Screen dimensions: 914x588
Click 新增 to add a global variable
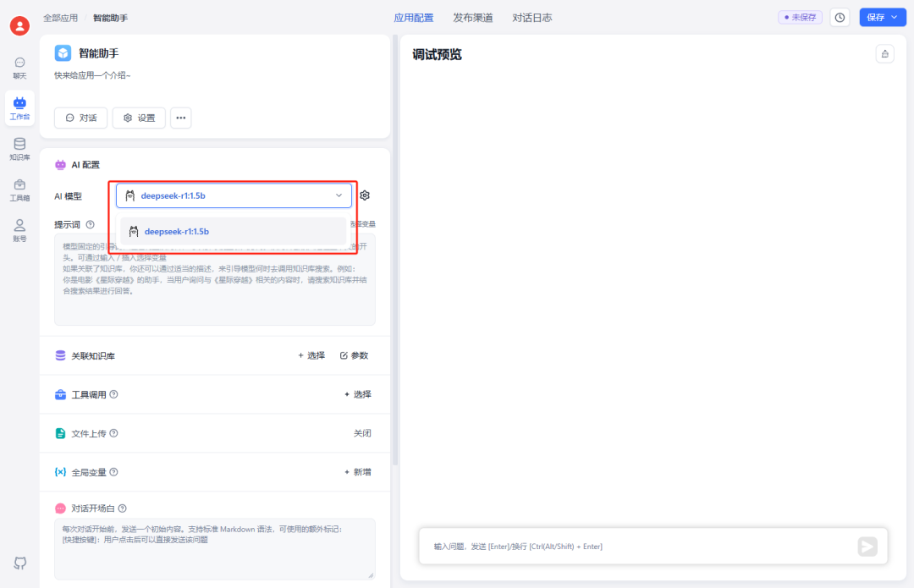click(357, 472)
